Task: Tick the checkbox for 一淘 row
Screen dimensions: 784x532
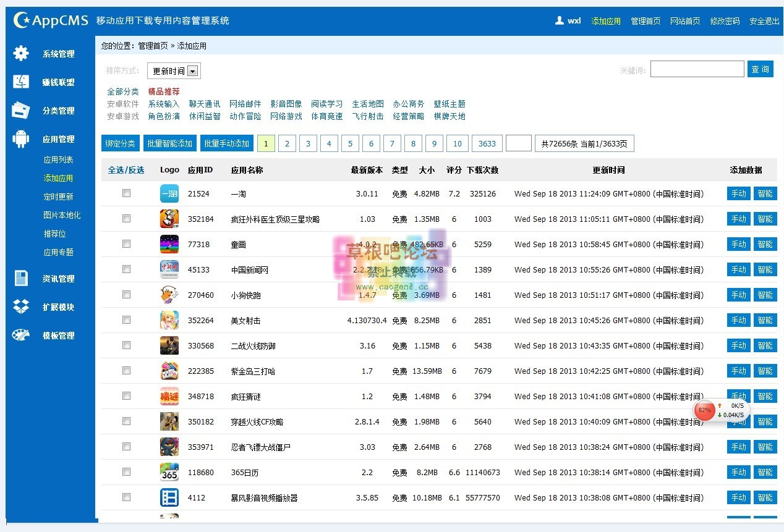Action: (x=126, y=193)
